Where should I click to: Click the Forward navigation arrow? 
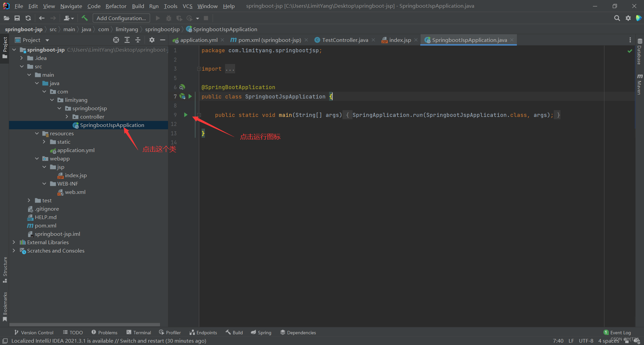53,18
